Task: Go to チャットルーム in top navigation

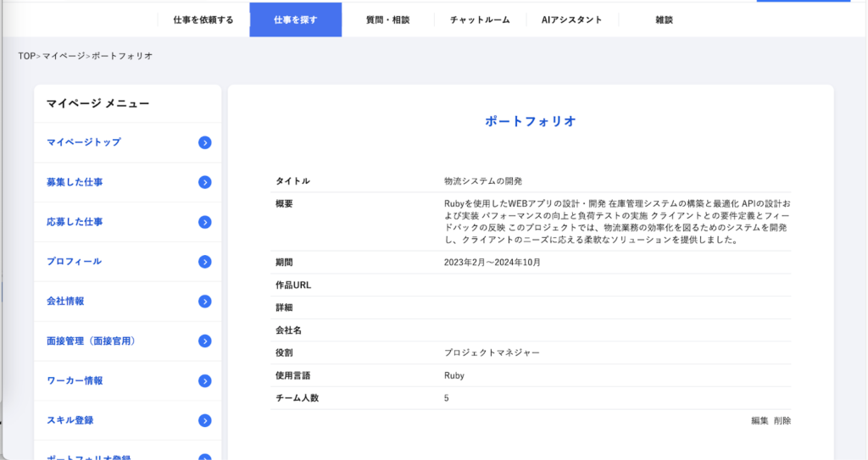Action: coord(480,19)
